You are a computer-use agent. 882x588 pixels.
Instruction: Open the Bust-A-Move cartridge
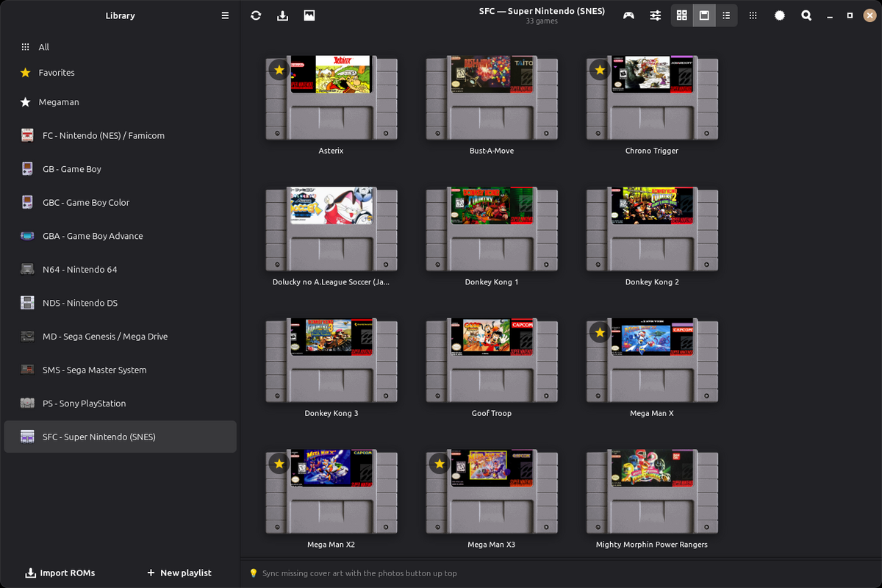click(x=492, y=97)
